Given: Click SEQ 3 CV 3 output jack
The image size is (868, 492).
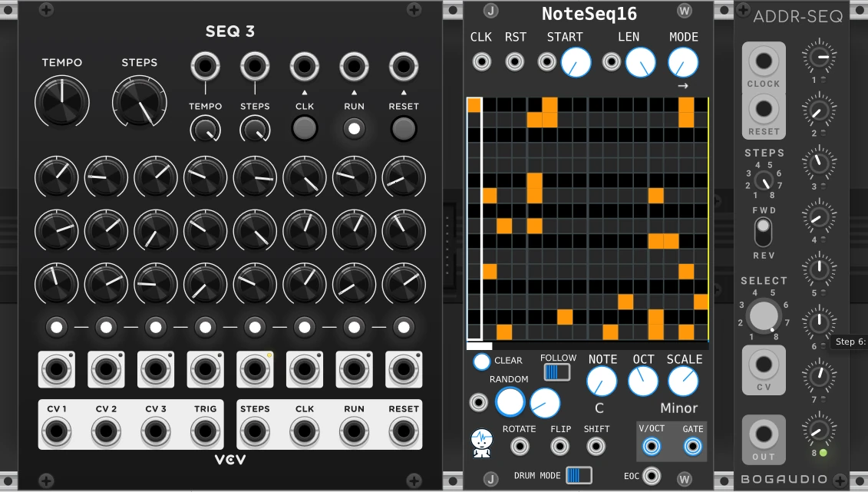Looking at the screenshot, I should (156, 431).
